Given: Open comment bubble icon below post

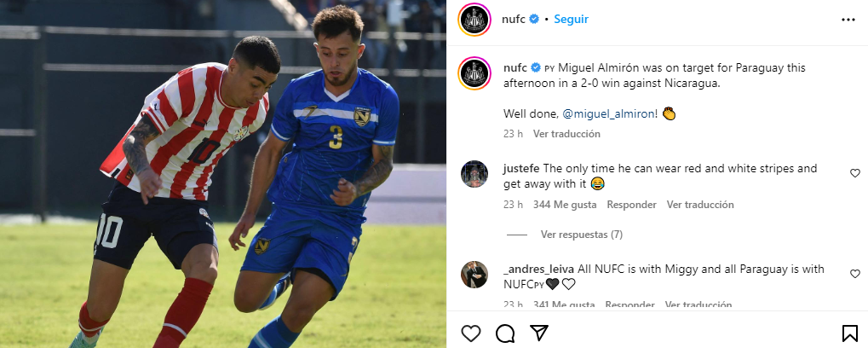Looking at the screenshot, I should pos(505,333).
